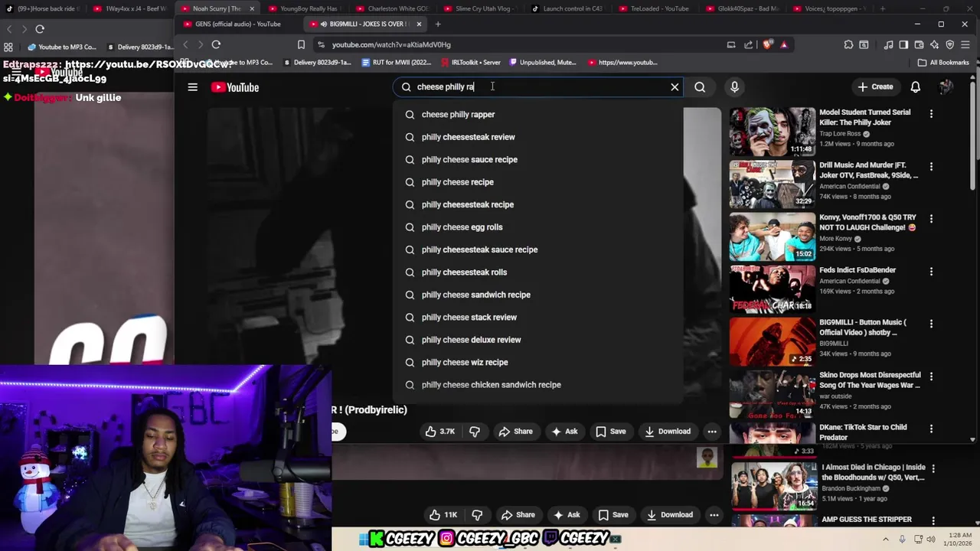Choose suggestion cheese philly rapper

537,115
